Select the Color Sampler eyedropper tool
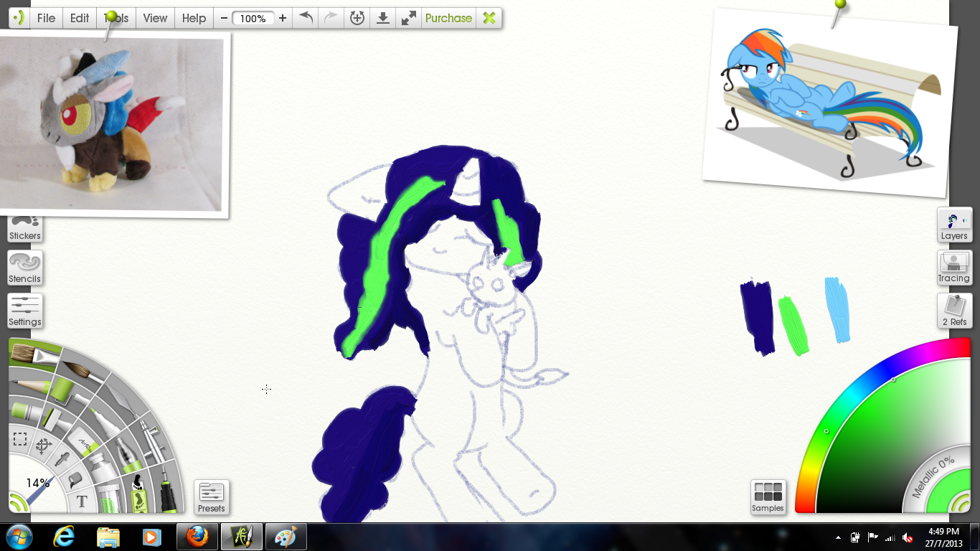Image resolution: width=980 pixels, height=551 pixels. 62,458
